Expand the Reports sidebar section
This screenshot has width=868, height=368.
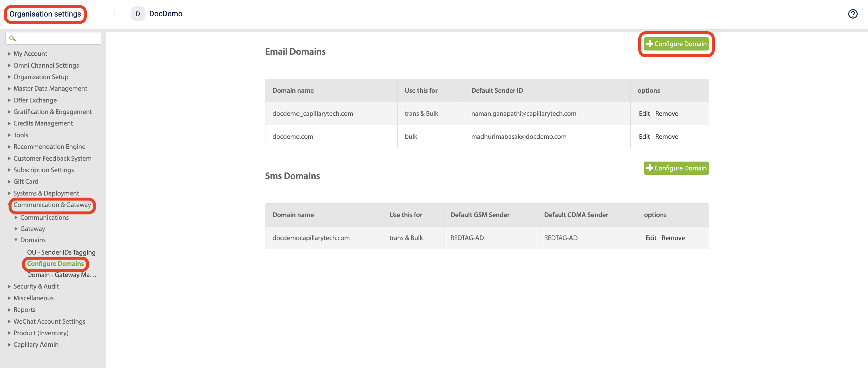(x=24, y=309)
